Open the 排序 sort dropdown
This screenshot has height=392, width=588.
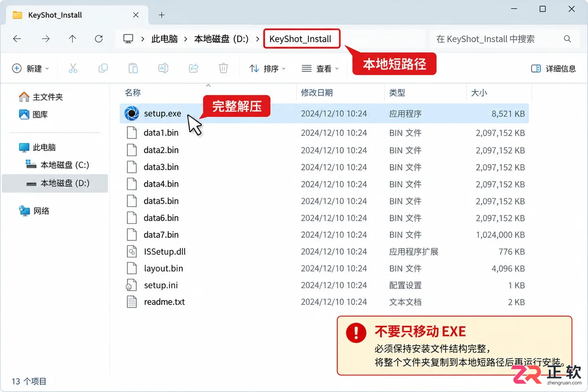click(267, 69)
